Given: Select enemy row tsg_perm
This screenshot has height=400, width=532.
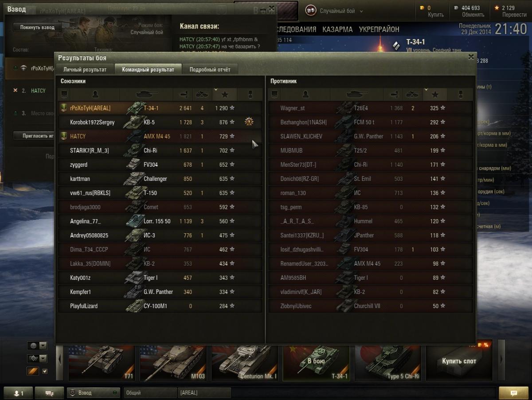Looking at the screenshot, I should coord(371,207).
